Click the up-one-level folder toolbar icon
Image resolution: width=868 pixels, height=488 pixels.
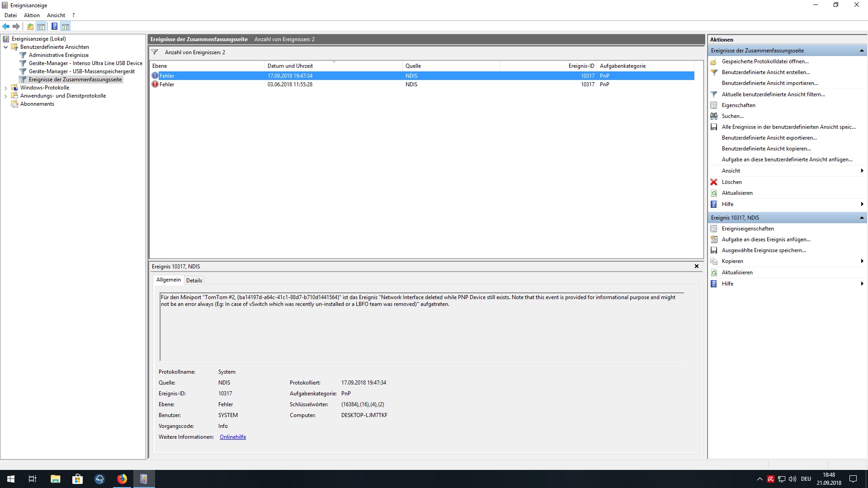(x=30, y=26)
